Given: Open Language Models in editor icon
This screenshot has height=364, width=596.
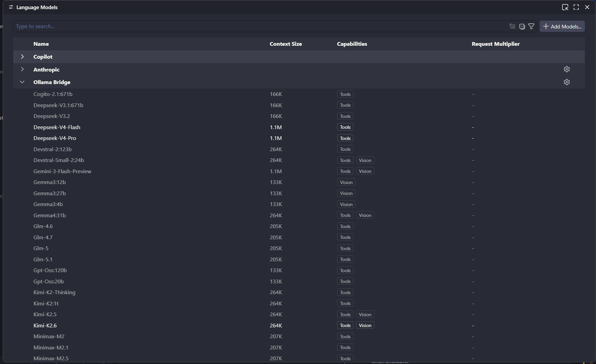Looking at the screenshot, I should pos(565,7).
